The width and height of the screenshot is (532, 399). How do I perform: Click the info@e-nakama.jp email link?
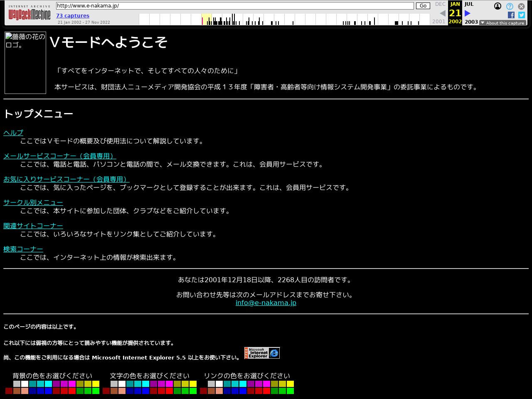(266, 303)
